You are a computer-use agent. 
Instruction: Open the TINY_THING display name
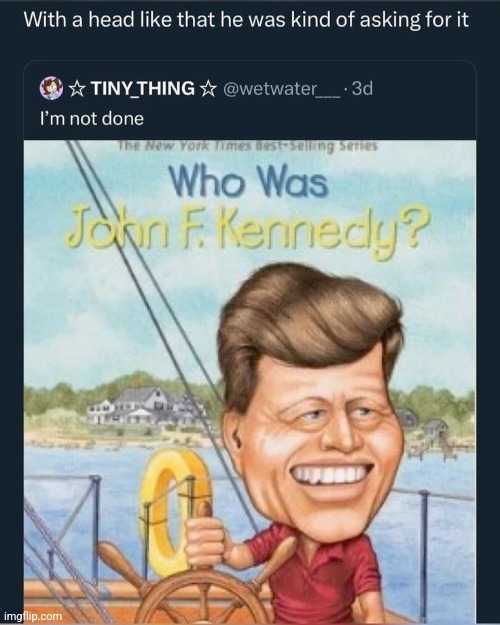pyautogui.click(x=143, y=88)
